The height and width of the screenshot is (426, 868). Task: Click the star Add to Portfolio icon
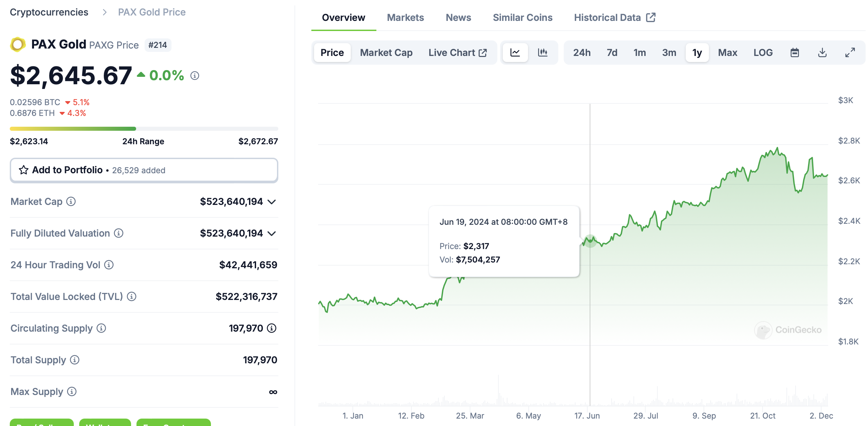(x=24, y=170)
